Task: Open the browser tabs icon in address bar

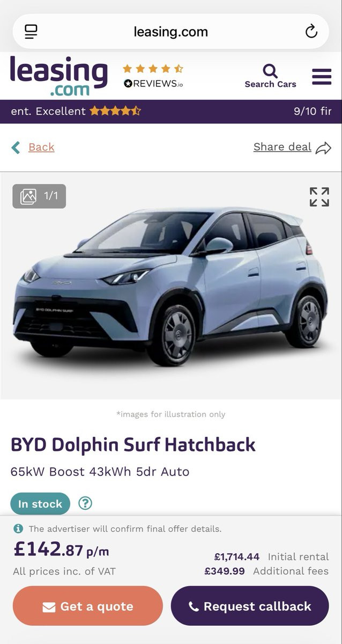Action: [x=32, y=32]
